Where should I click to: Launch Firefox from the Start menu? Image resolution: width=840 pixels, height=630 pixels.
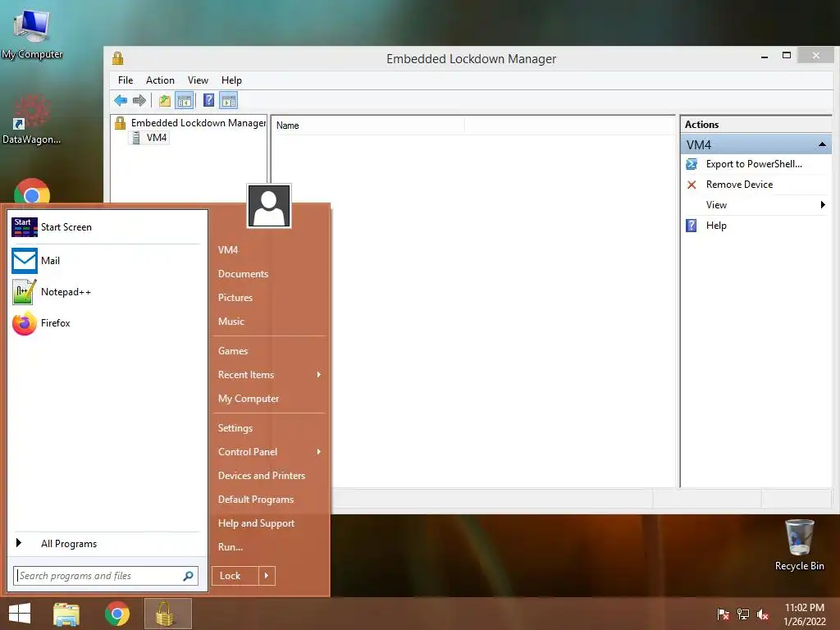click(106, 323)
